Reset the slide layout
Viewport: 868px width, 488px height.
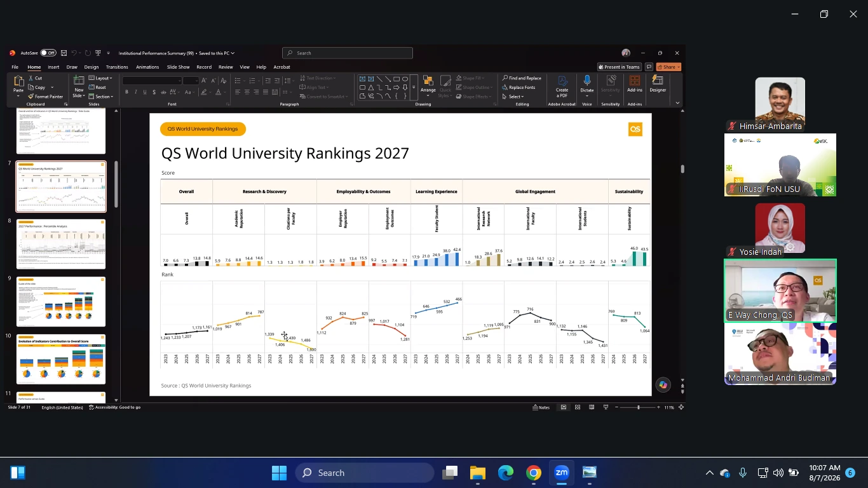tap(97, 88)
